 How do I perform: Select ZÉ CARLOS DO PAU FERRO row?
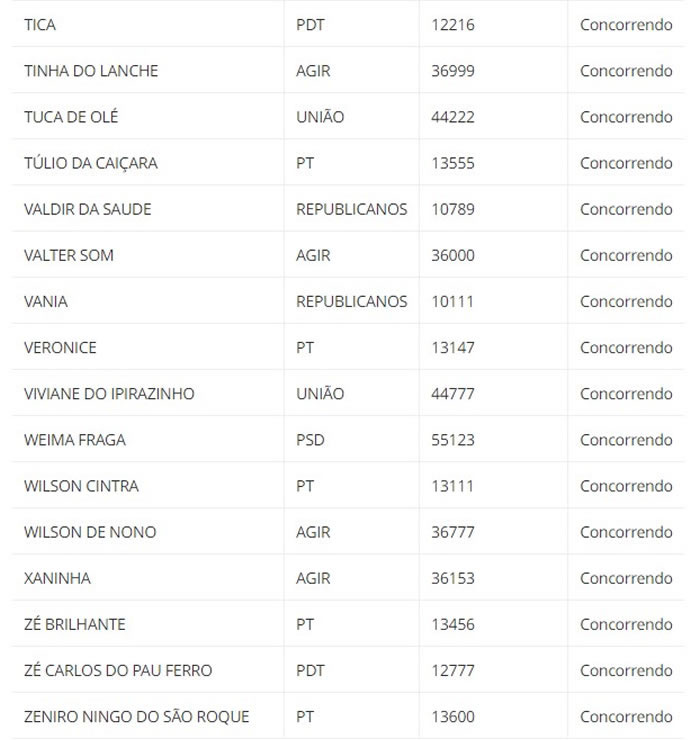point(348,670)
